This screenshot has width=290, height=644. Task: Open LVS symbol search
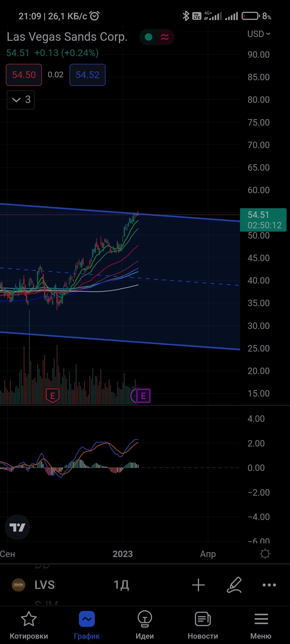pos(45,585)
